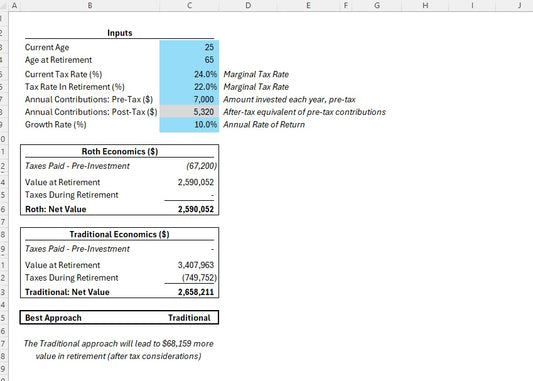Click the After-tax equivalent note text
Screen dimensions: 533x381
point(304,112)
